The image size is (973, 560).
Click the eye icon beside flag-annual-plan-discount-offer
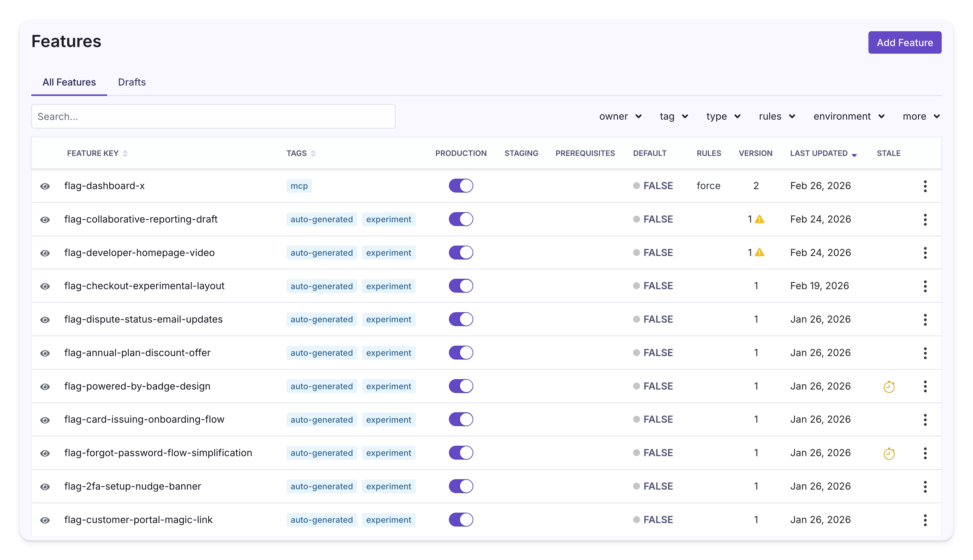click(x=45, y=353)
